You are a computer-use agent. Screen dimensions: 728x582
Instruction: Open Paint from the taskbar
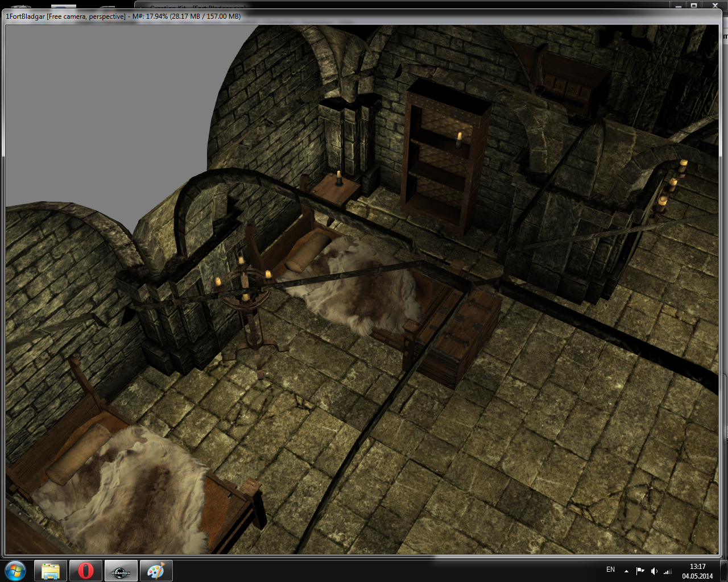156,571
